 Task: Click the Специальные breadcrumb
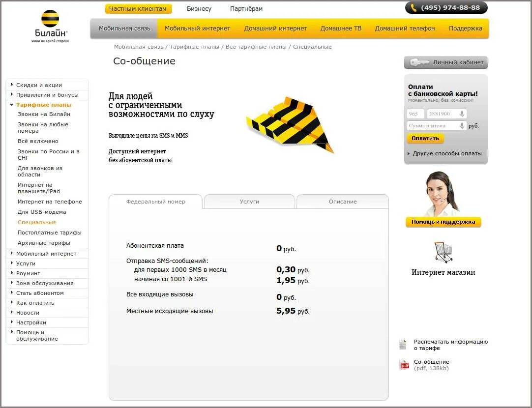point(312,47)
